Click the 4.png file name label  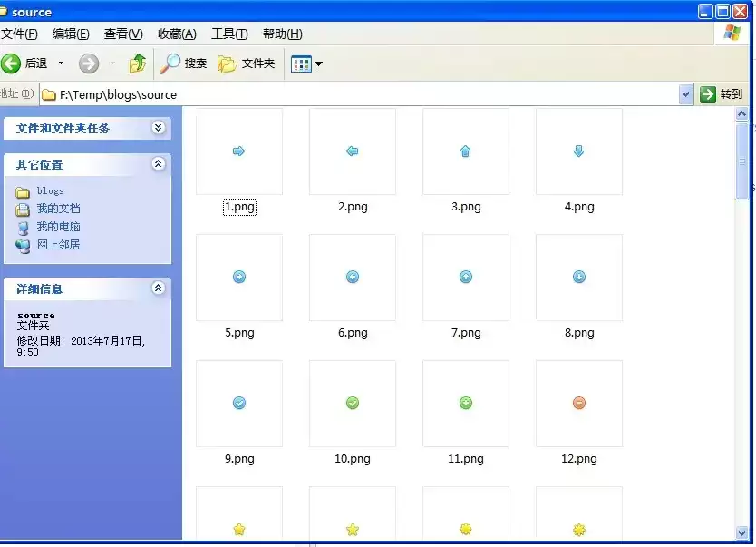(x=579, y=207)
